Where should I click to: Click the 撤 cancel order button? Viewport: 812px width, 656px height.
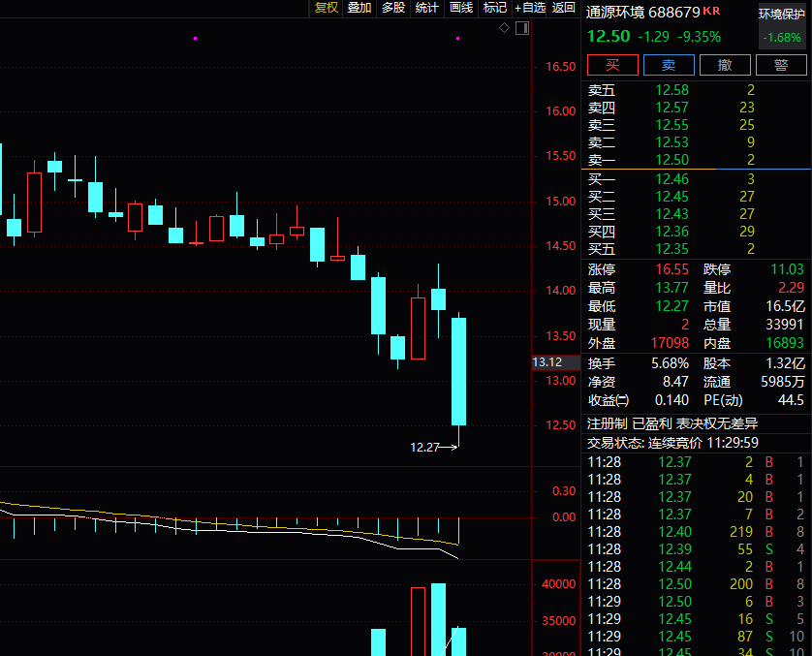point(725,65)
